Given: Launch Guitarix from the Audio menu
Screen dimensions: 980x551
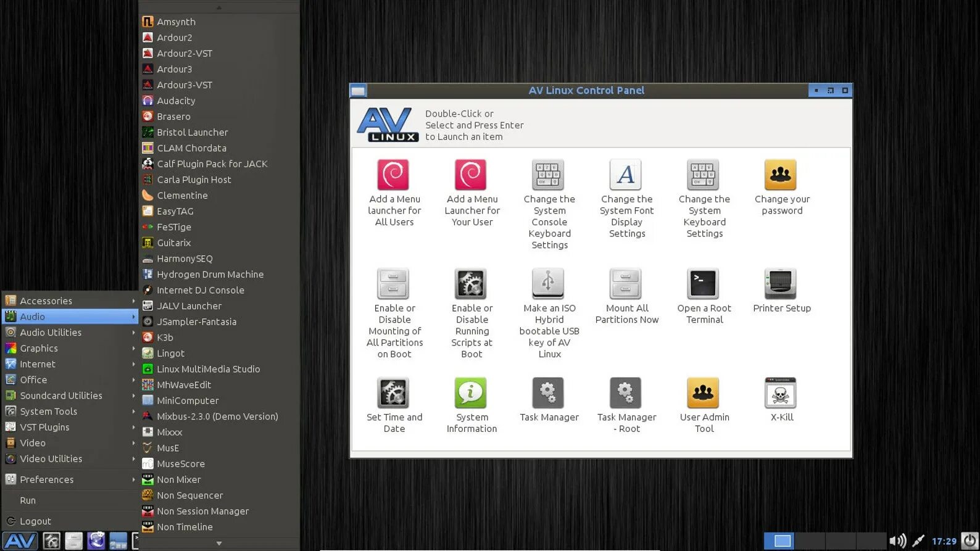Looking at the screenshot, I should pos(219,242).
